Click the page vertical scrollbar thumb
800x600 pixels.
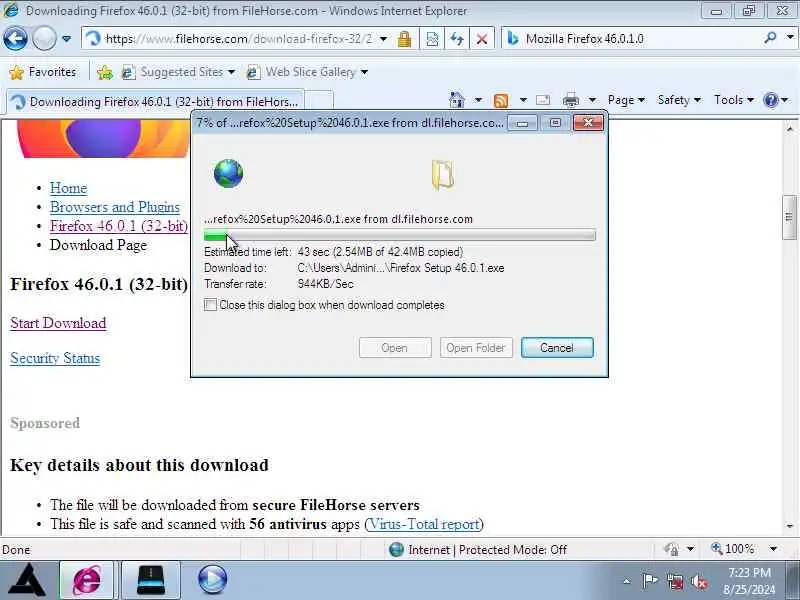[789, 217]
